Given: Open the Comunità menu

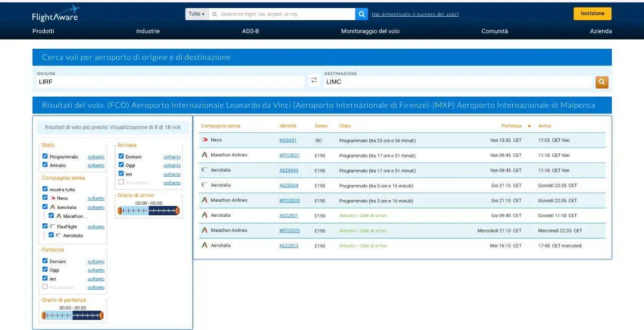Looking at the screenshot, I should tap(495, 31).
